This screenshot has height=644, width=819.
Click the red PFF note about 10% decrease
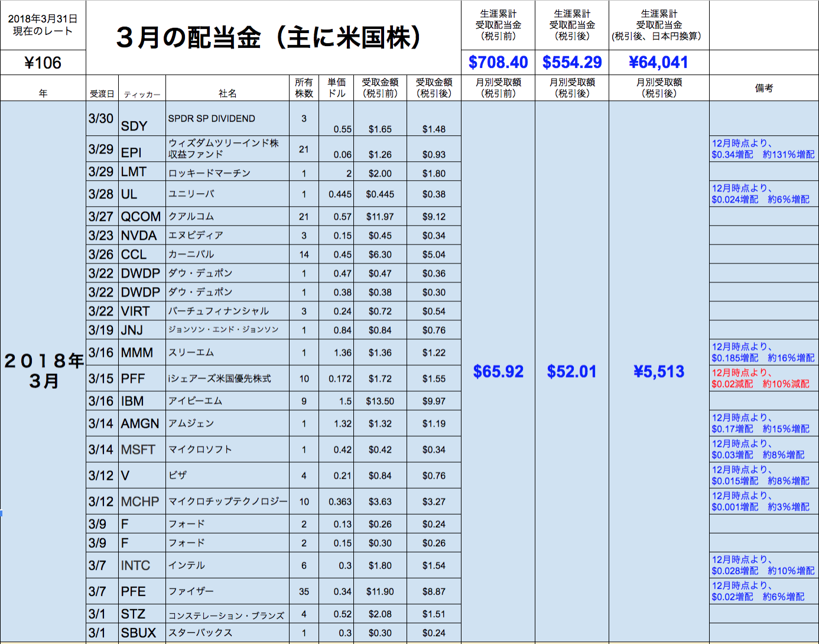pos(763,378)
